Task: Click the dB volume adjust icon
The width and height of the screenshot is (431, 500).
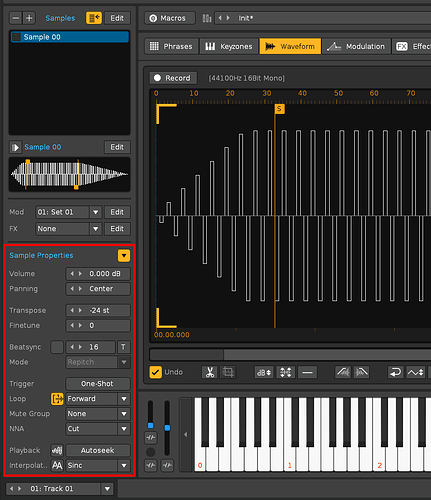Action: pyautogui.click(x=264, y=372)
